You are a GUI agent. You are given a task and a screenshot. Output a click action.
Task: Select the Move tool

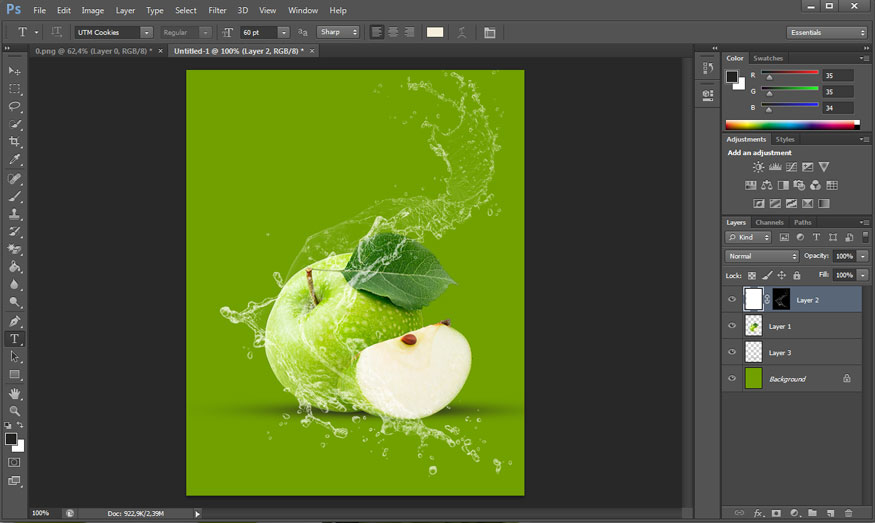tap(15, 71)
